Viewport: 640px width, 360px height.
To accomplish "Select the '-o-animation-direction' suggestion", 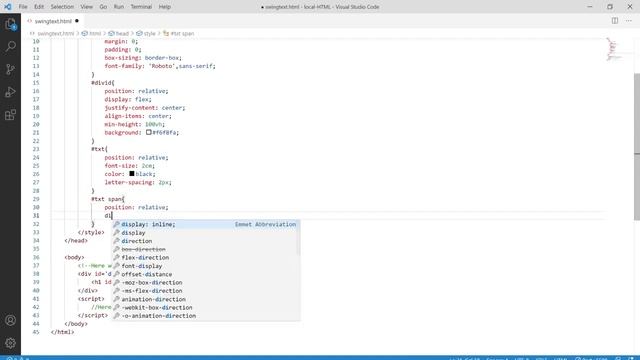I will [206, 316].
